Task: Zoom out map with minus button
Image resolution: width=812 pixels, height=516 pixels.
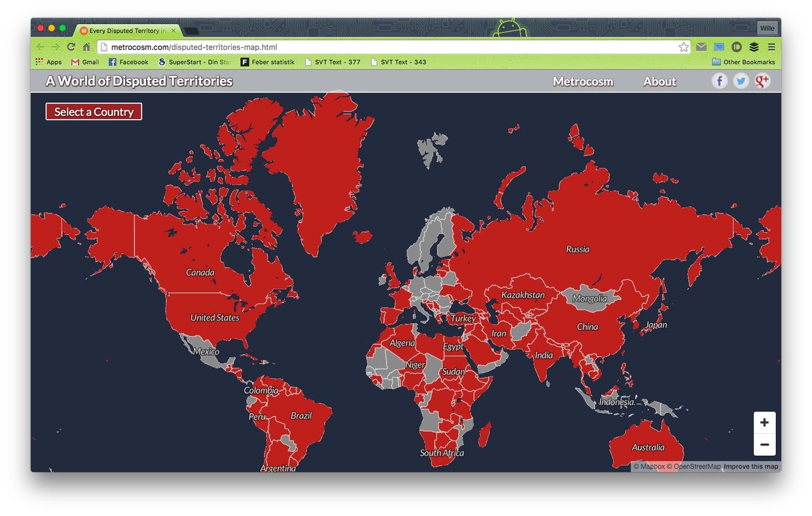Action: coord(764,444)
